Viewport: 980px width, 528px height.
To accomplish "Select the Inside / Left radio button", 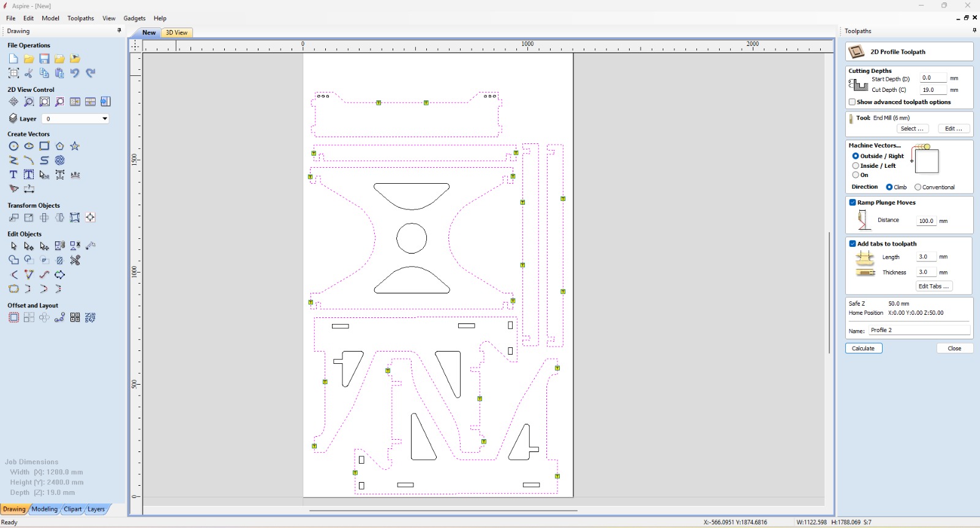I will click(856, 166).
